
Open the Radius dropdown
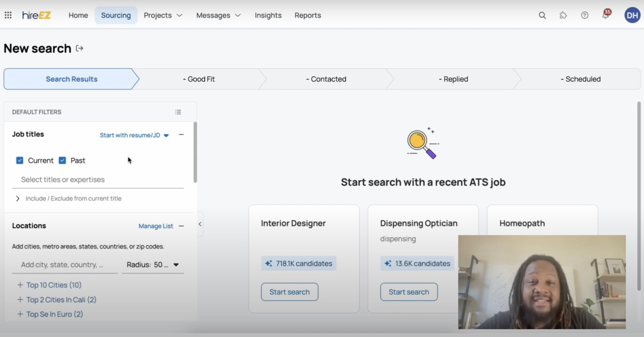pos(153,265)
